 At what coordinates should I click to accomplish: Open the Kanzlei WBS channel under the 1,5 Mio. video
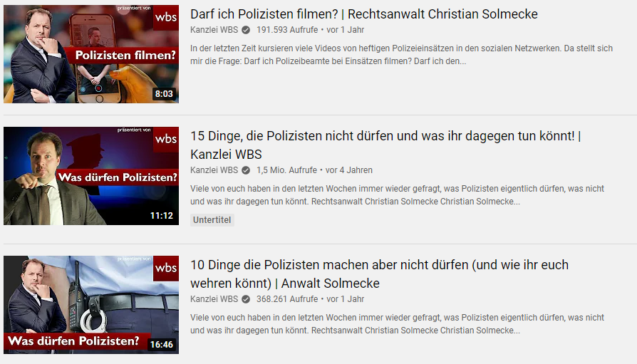214,170
